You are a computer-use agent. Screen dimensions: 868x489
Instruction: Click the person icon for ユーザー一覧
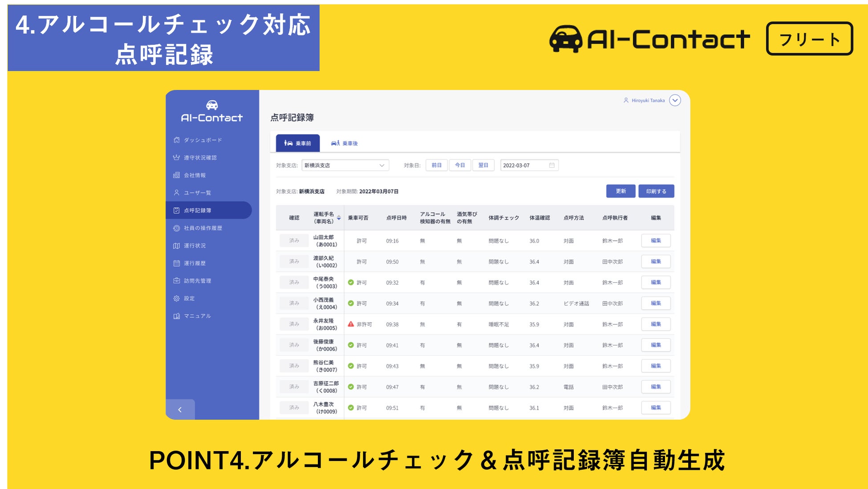pos(177,193)
